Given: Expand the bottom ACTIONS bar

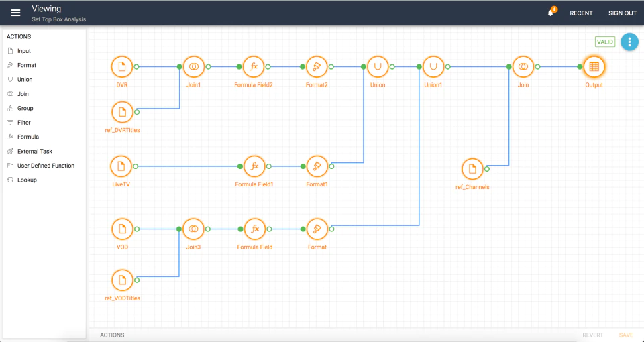Looking at the screenshot, I should click(112, 335).
